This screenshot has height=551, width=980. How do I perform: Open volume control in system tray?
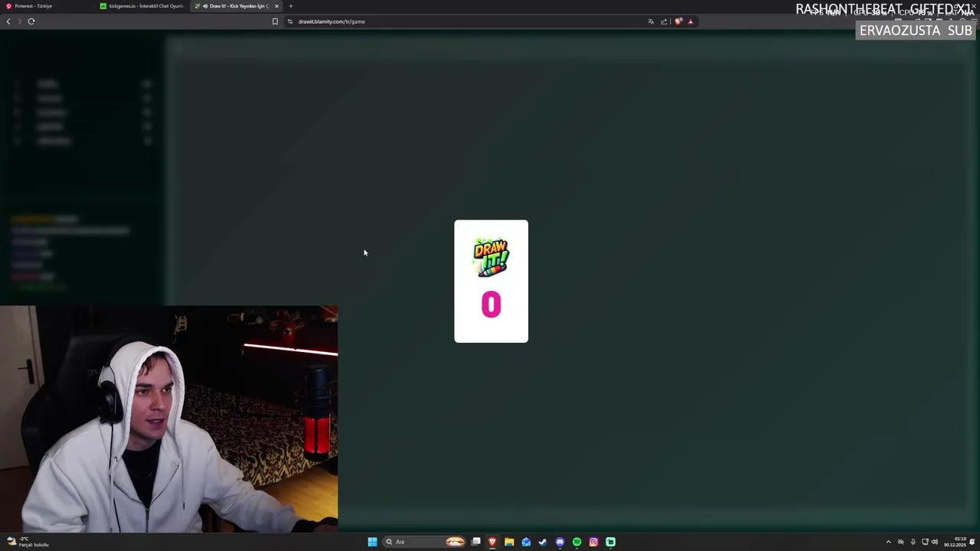click(x=935, y=542)
